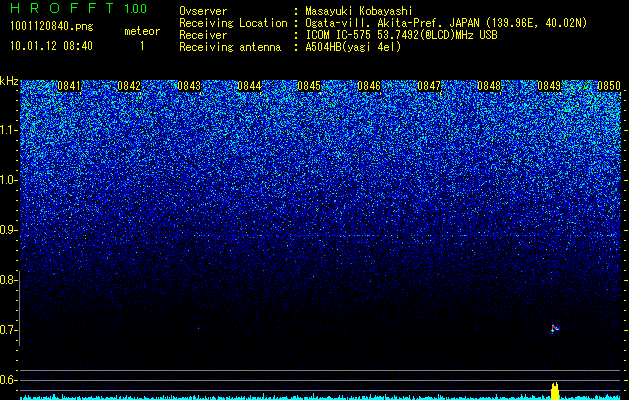Click the 0848 time marker
Screen dimensions: 629x400
[489, 86]
